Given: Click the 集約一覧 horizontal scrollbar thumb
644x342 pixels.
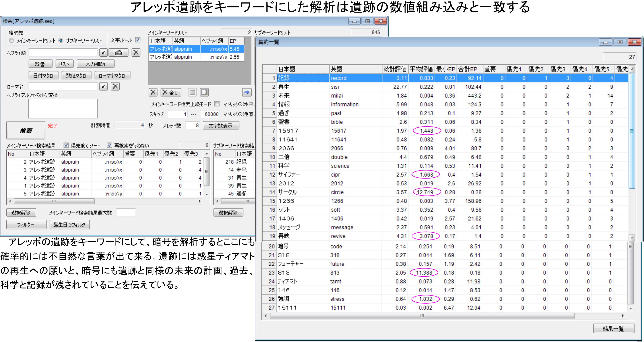Looking at the screenshot, I should click(x=422, y=316).
